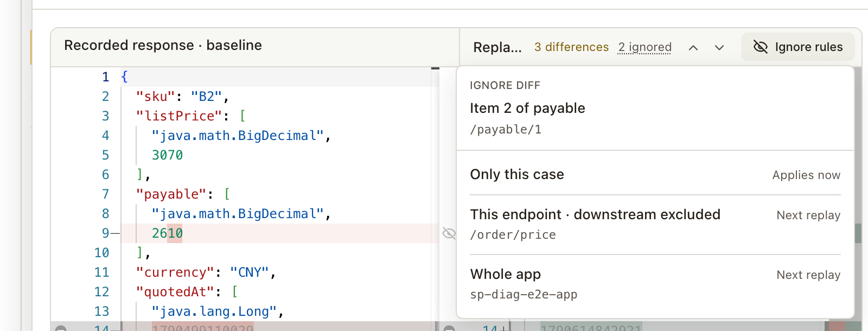This screenshot has height=331, width=868.
Task: Click the /payable/1 path in popup header
Action: (x=506, y=130)
